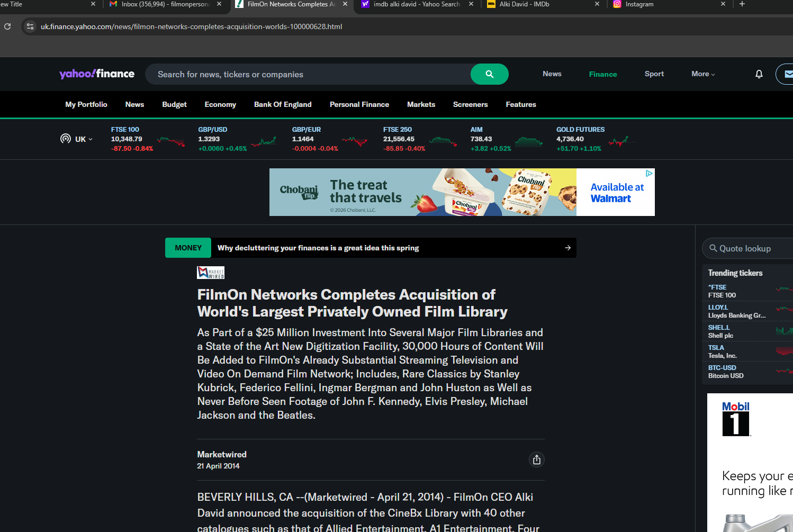Open the AdChoices icon on Chobani ad
The height and width of the screenshot is (532, 793).
point(649,174)
